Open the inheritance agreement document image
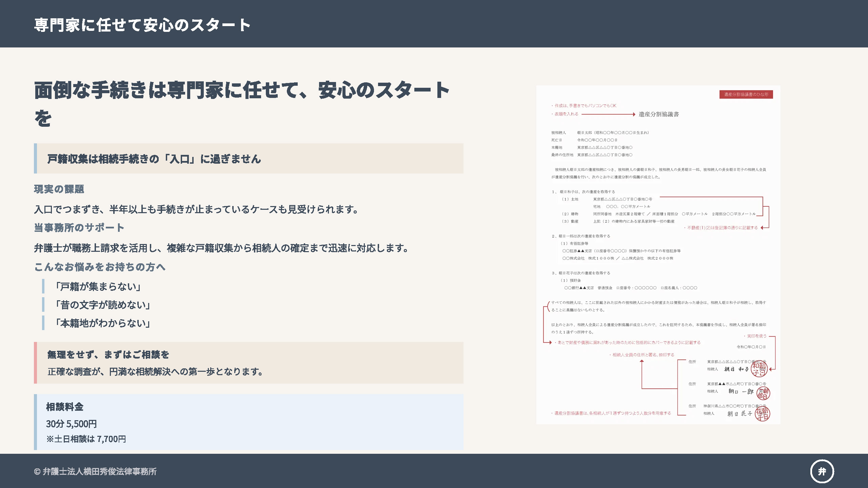 click(x=658, y=254)
